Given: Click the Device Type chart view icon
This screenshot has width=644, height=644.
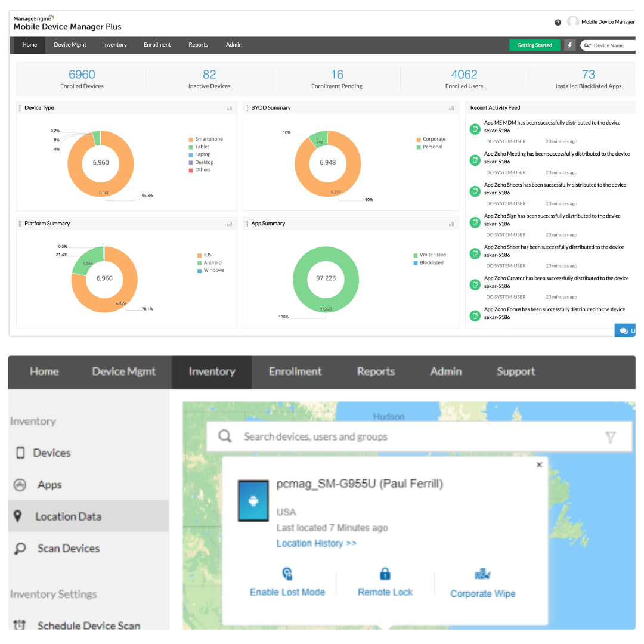Looking at the screenshot, I should tap(230, 108).
